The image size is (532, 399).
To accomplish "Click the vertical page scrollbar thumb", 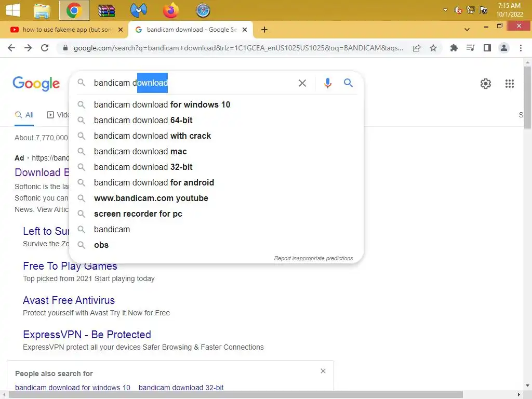I will tap(527, 98).
